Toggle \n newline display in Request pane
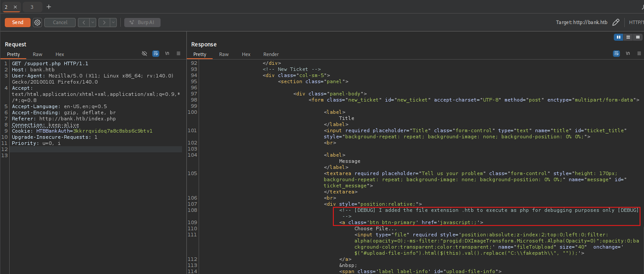This screenshot has height=274, width=644. (x=167, y=54)
